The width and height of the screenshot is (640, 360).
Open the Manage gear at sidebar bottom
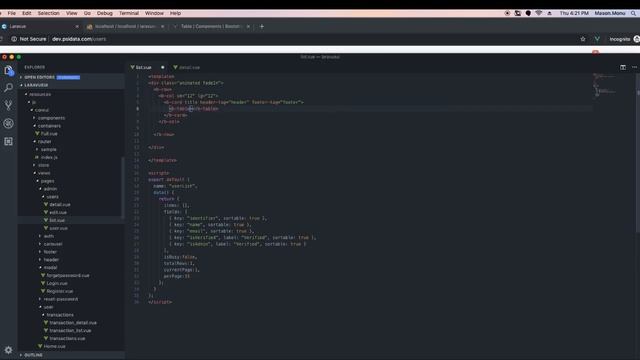coord(9,350)
